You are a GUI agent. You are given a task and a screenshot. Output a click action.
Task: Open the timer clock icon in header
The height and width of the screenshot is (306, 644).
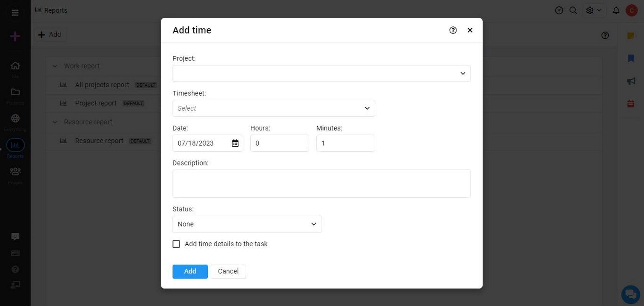(559, 11)
